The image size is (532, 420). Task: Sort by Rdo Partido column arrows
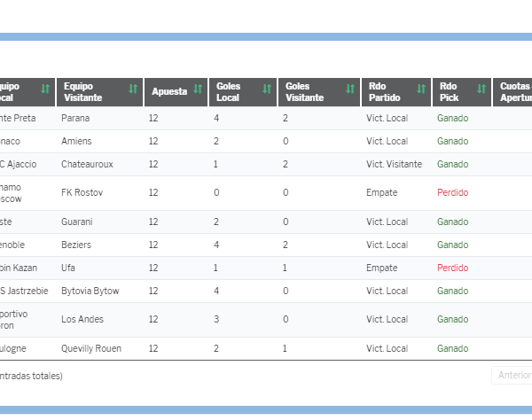click(421, 89)
